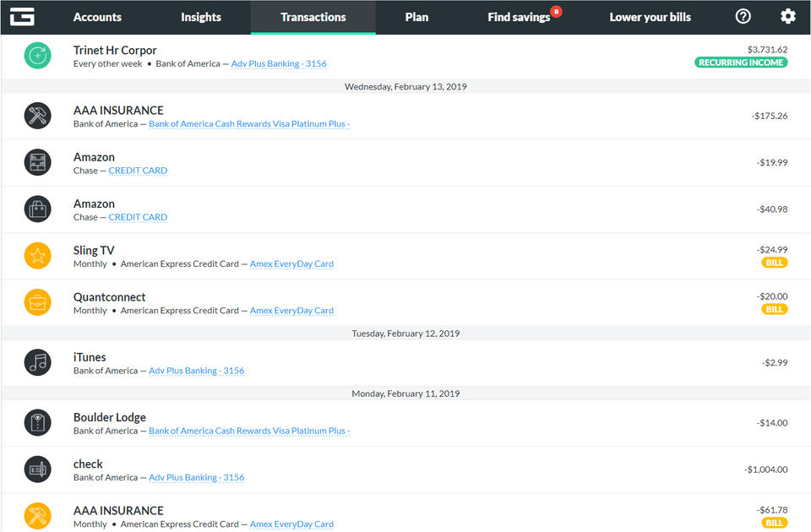Click the -$24.99 amount

[x=772, y=250]
